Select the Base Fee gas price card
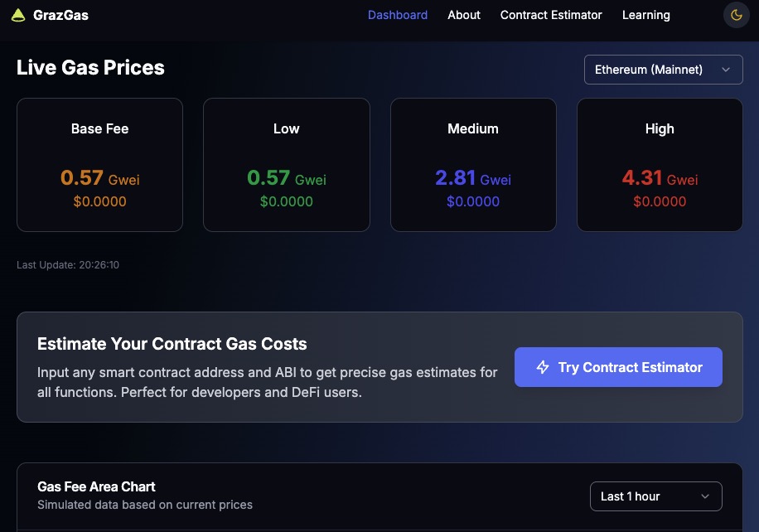 (99, 165)
